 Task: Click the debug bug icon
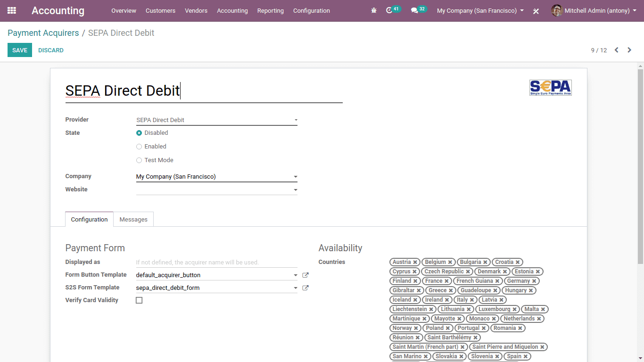pyautogui.click(x=374, y=10)
